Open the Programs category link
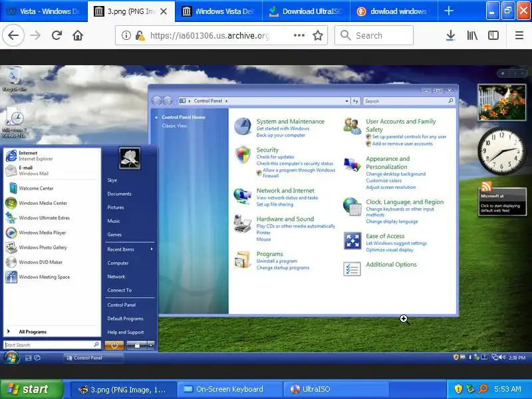Screen dimensions: 532x399 point(270,254)
